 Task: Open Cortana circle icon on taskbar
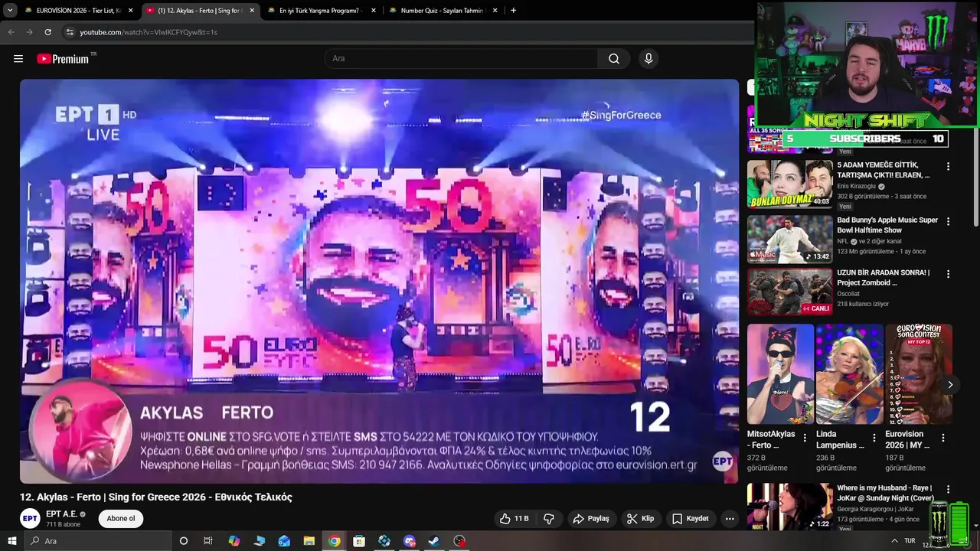[183, 541]
